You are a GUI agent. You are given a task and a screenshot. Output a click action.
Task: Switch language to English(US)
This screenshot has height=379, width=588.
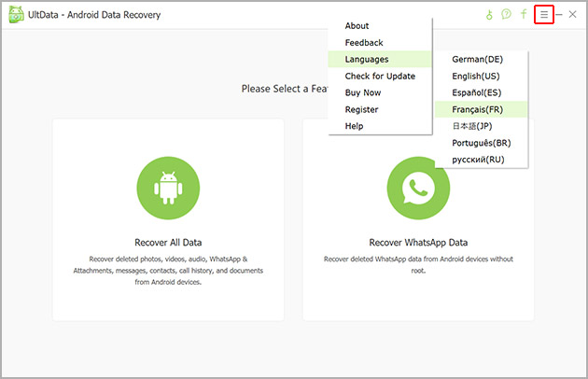(x=481, y=77)
